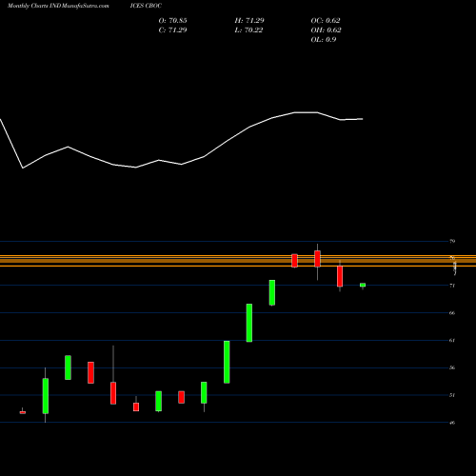The image size is (476, 476).
Task: Click the close price C: 71.29 text
Action: click(172, 30)
